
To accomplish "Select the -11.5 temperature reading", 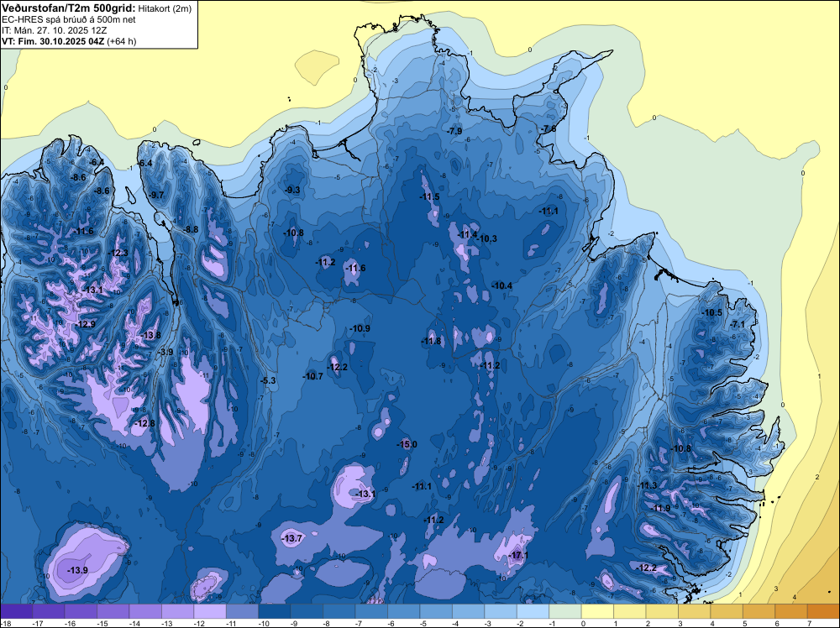I will tap(429, 196).
